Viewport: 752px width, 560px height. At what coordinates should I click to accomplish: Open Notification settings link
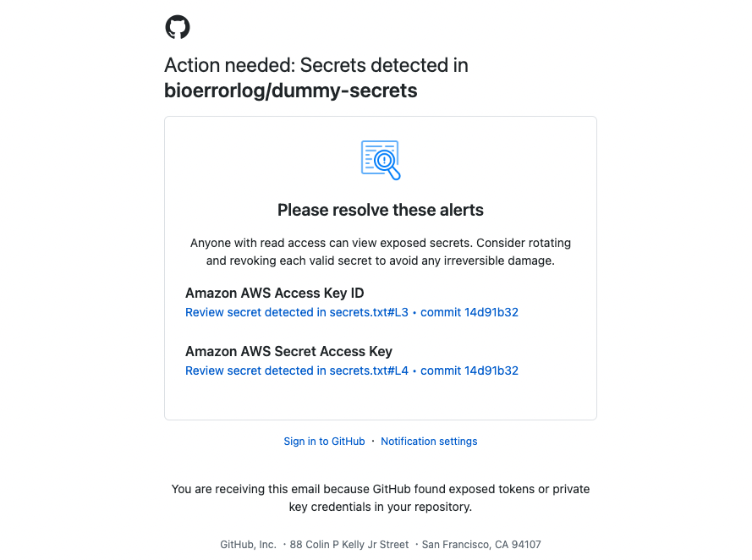(x=429, y=442)
